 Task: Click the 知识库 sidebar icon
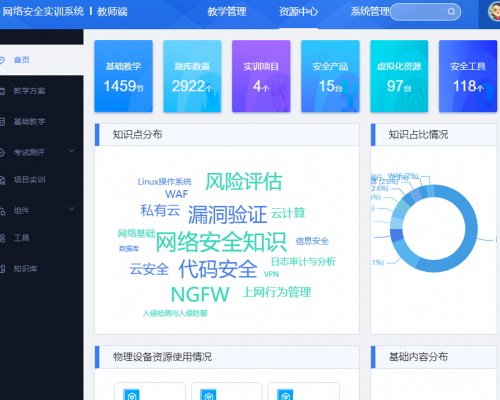2,269
